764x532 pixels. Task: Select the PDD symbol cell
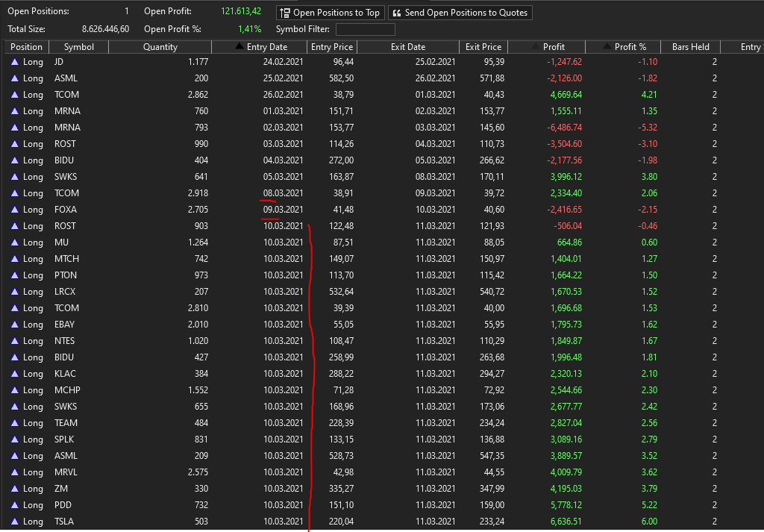[x=63, y=505]
